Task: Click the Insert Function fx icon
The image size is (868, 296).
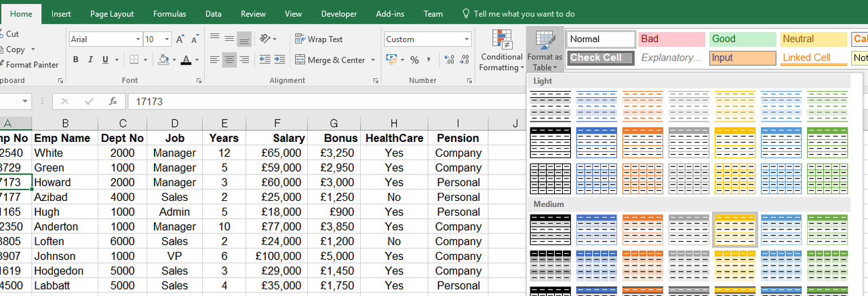Action: 113,102
